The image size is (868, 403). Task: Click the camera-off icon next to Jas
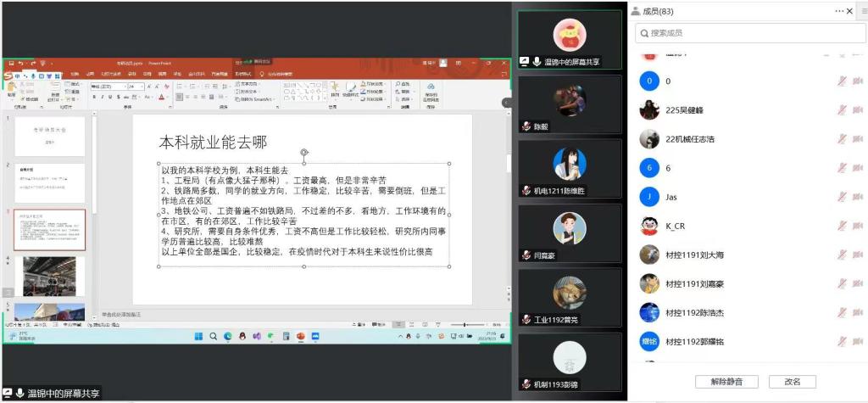[x=857, y=197]
